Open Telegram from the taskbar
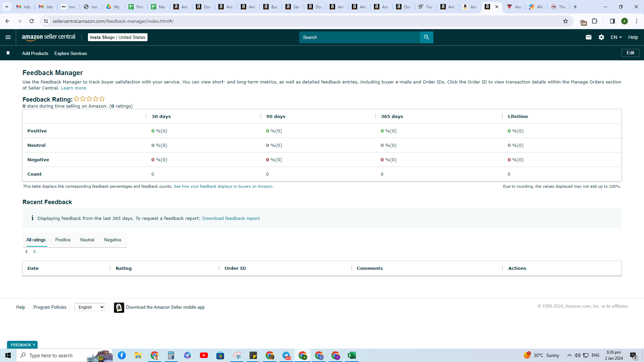 [x=286, y=355]
